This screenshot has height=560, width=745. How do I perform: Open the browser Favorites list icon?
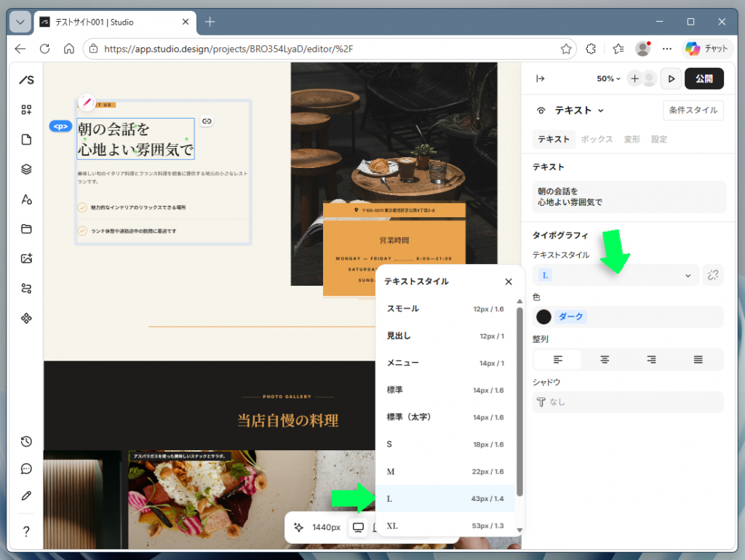click(618, 49)
